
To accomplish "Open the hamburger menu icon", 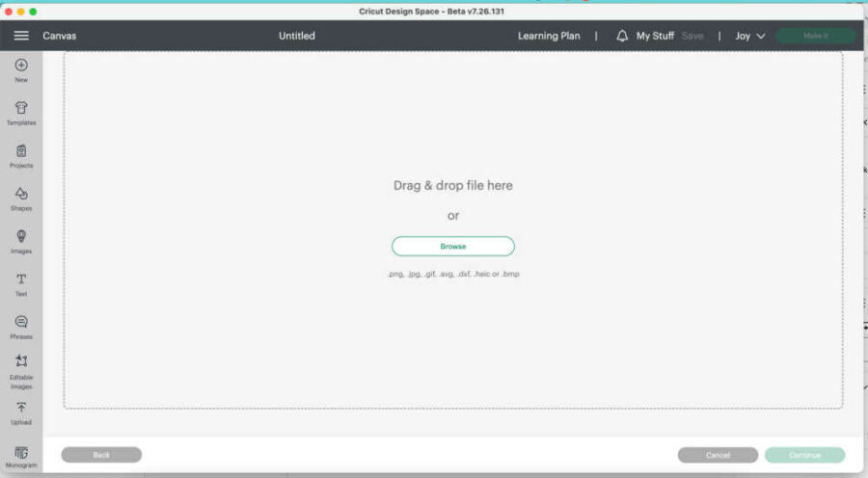I will tap(21, 36).
